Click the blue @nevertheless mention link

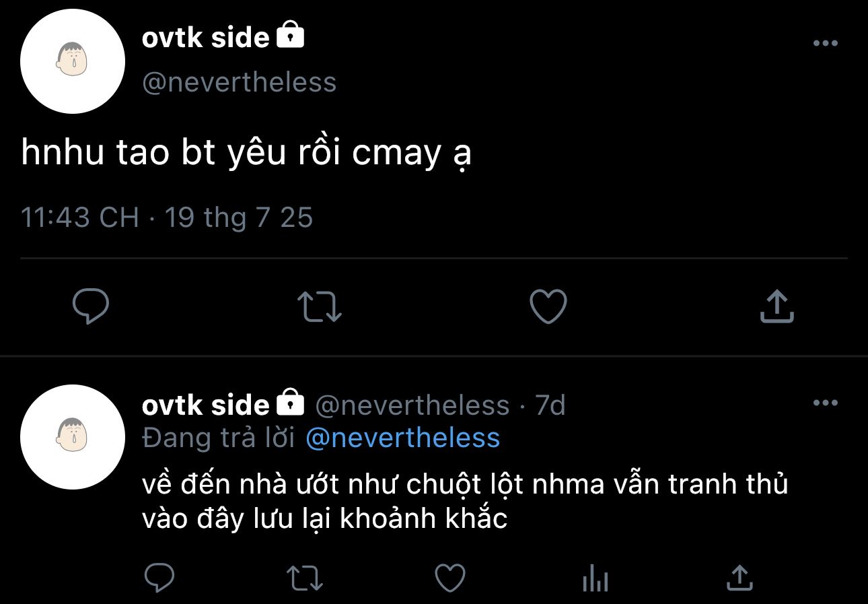[x=402, y=438]
